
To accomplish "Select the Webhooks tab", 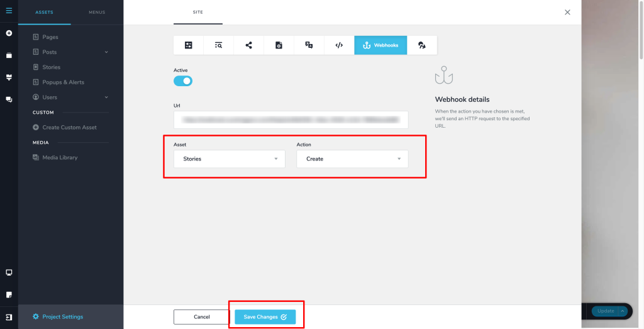I will 380,45.
